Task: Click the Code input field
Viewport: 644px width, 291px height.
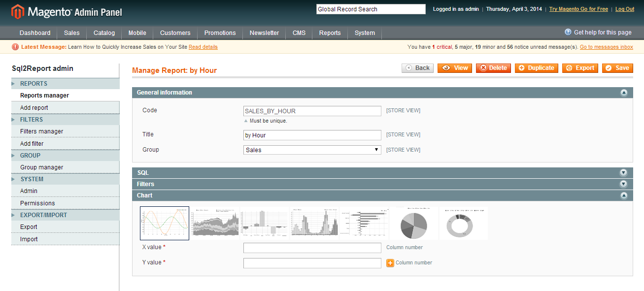Action: coord(312,111)
